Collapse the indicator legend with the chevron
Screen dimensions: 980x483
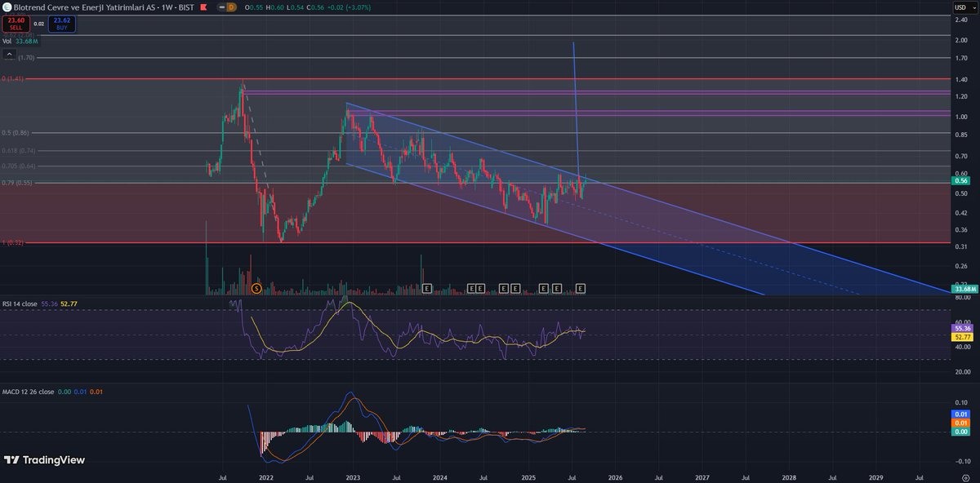pos(10,55)
